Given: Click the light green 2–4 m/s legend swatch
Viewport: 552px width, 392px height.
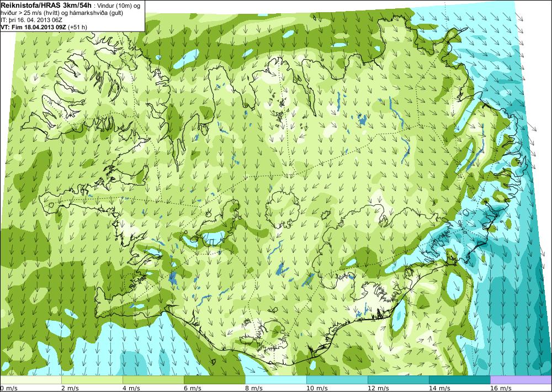Looking at the screenshot, I should 92,380.
